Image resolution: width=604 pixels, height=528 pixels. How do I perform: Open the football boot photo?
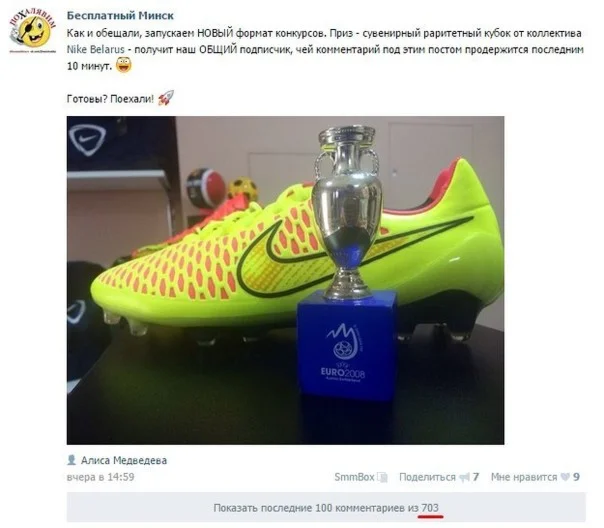(x=285, y=280)
